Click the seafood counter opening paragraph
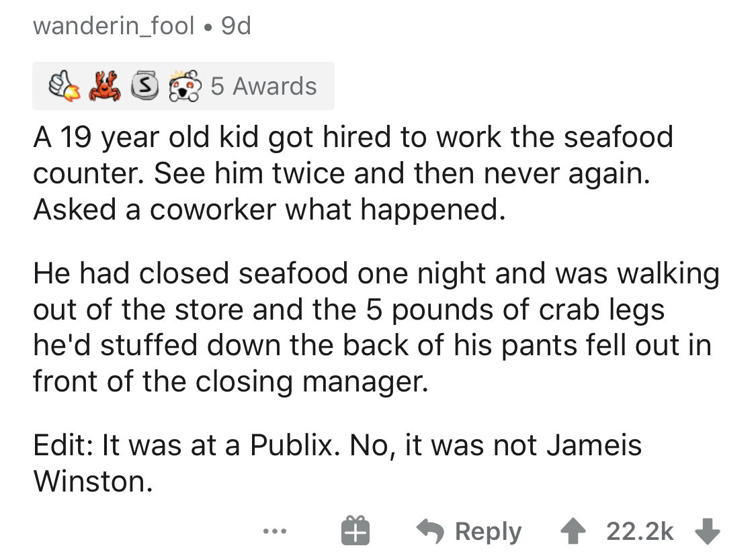The image size is (756, 556). (353, 174)
